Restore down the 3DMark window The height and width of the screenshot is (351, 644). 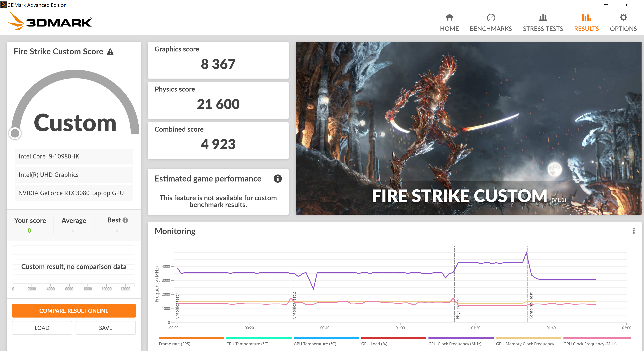pos(626,5)
